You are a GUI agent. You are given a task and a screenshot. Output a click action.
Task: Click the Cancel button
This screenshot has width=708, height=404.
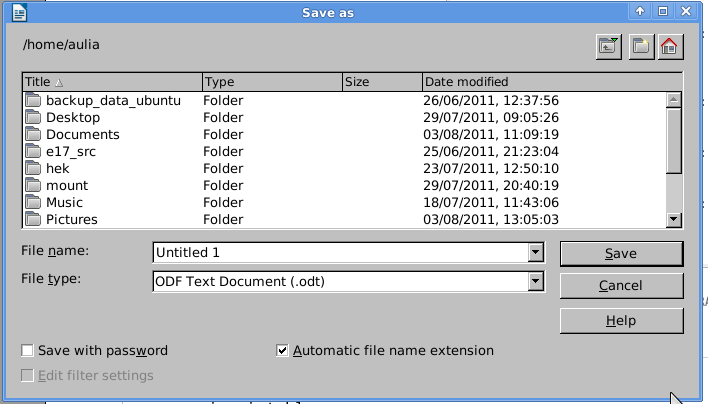tap(621, 286)
